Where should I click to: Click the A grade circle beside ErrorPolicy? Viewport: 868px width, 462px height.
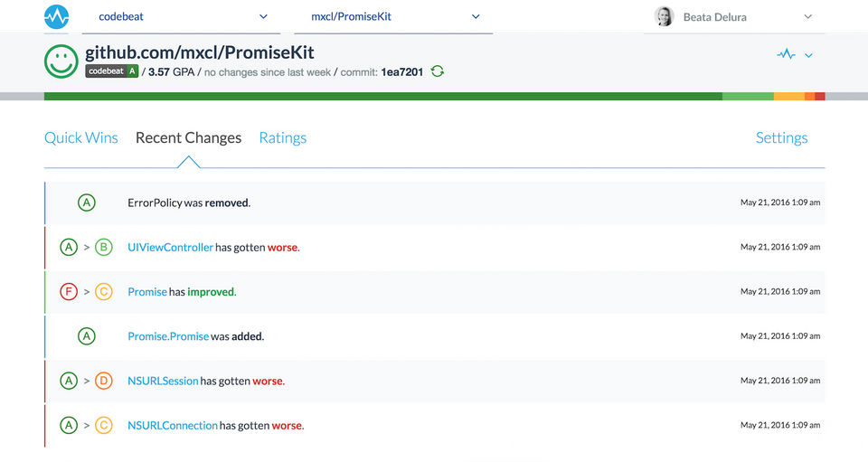(87, 203)
